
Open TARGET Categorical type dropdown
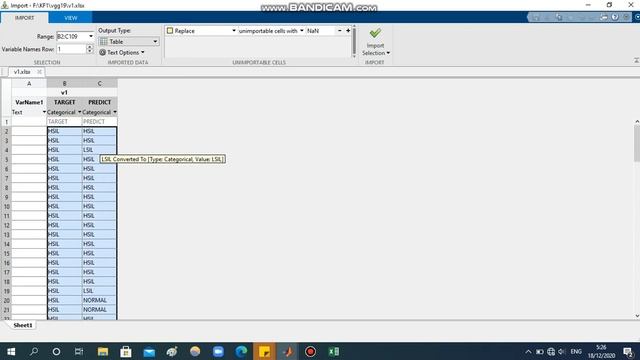click(x=80, y=112)
